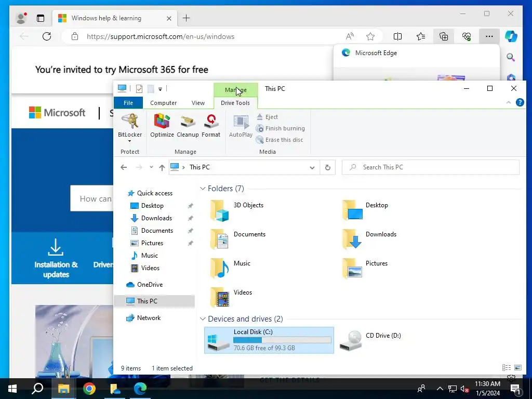Select the Windows help & learning tab
532x399 pixels.
115,18
